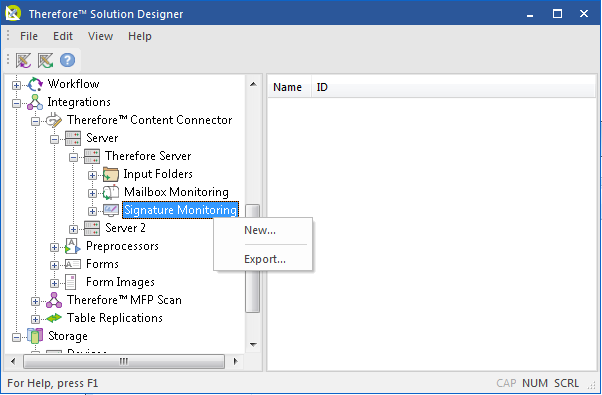Select the Table Replications label
The width and height of the screenshot is (602, 395).
click(x=115, y=318)
